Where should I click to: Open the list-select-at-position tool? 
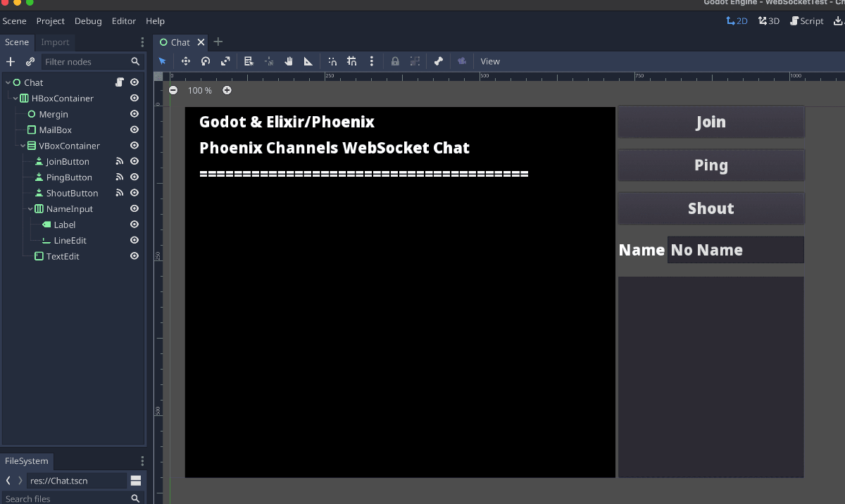(x=249, y=61)
